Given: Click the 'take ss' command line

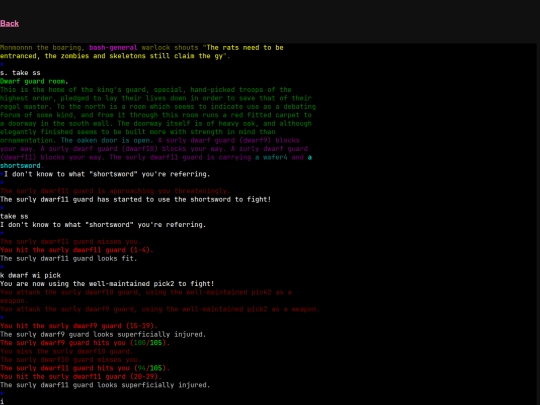Looking at the screenshot, I should pos(14,216).
